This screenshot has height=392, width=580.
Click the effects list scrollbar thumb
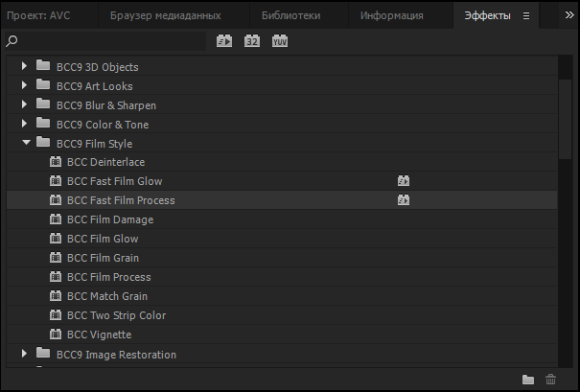pos(565,119)
